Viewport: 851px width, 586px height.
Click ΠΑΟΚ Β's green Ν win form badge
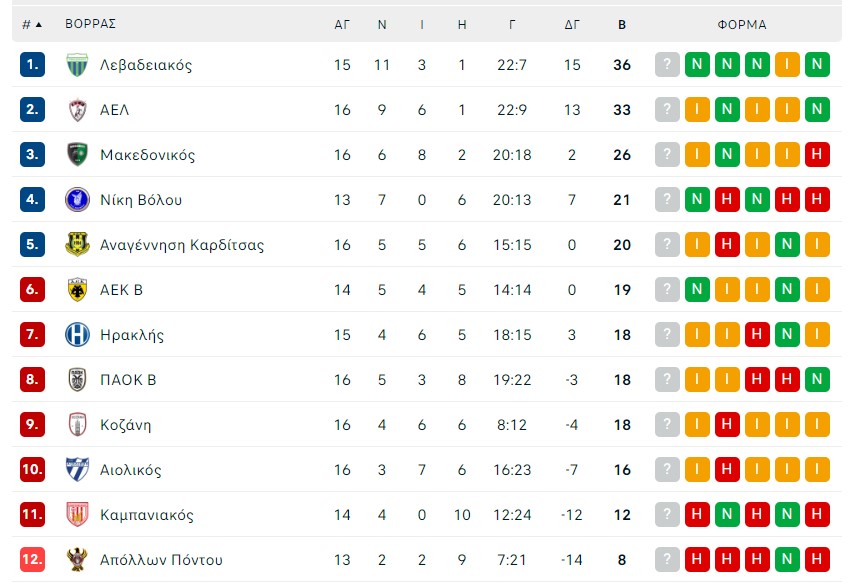click(817, 380)
